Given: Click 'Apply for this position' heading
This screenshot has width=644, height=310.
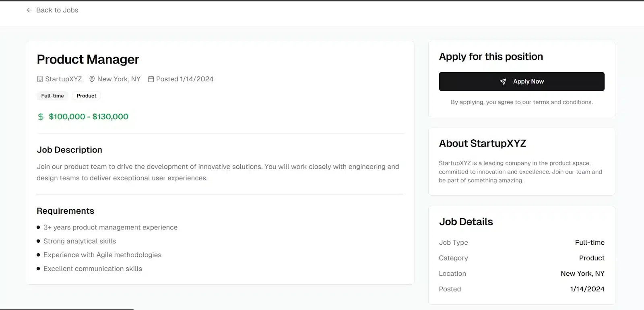Looking at the screenshot, I should click(x=491, y=57).
